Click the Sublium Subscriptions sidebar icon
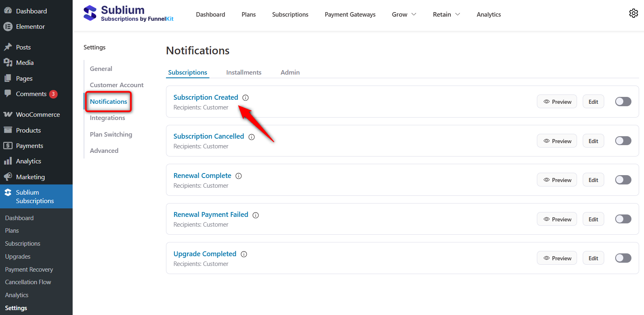The width and height of the screenshot is (644, 315). 8,192
